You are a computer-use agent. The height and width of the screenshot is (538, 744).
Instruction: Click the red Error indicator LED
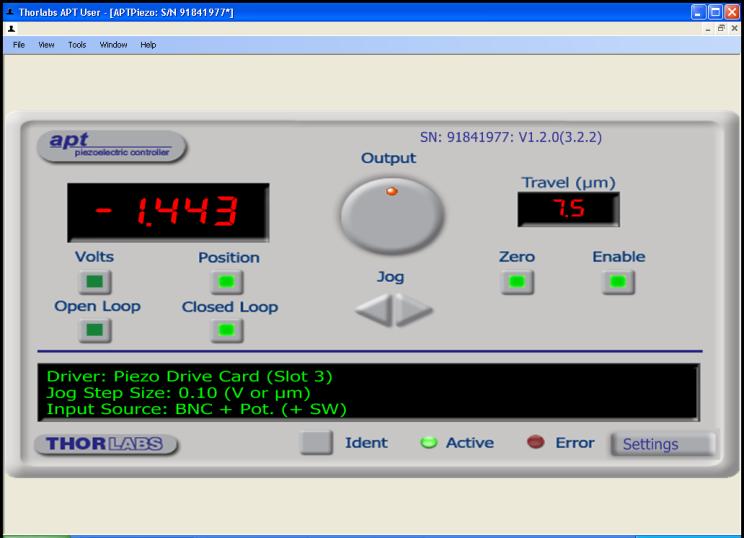(536, 442)
